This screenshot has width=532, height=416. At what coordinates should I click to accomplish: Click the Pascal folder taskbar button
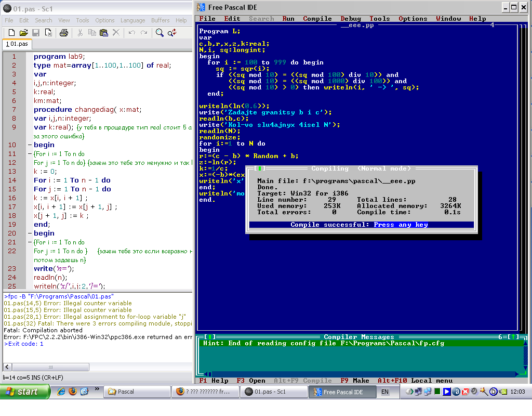137,392
